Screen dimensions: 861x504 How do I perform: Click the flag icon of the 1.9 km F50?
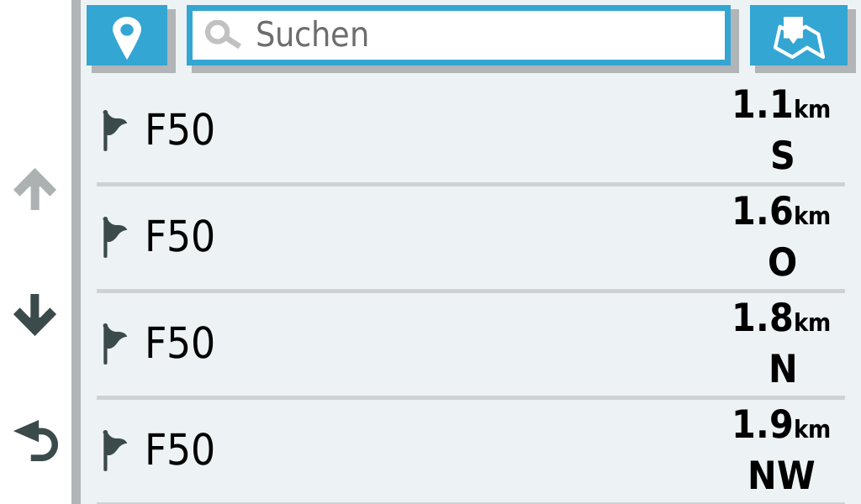click(114, 450)
